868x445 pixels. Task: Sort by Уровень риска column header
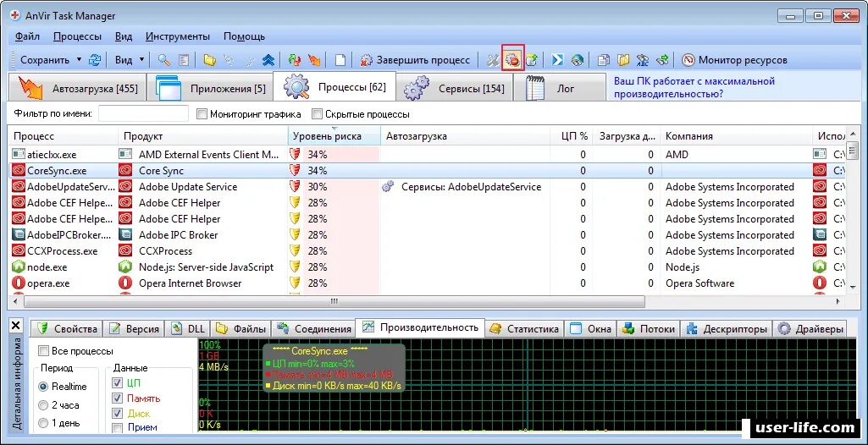334,136
